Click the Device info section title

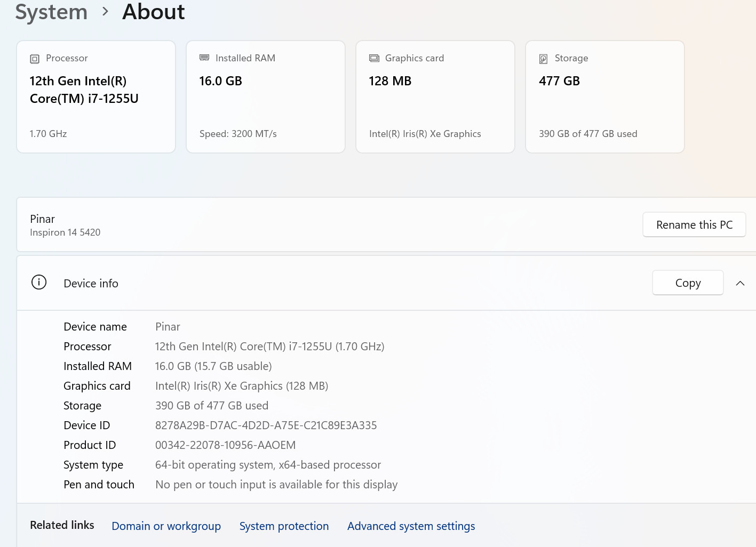pos(91,284)
